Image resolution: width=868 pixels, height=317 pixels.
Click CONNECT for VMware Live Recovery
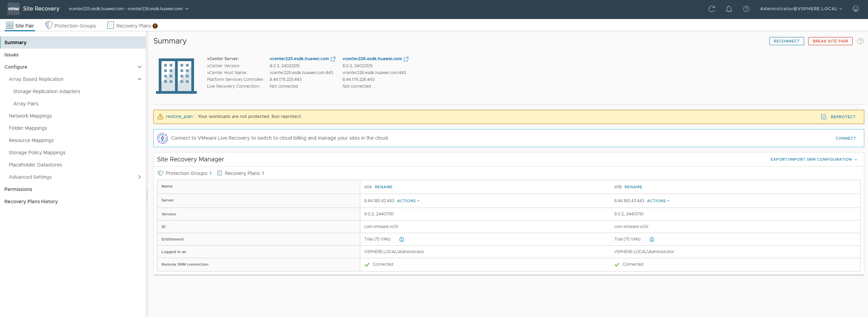click(x=846, y=138)
